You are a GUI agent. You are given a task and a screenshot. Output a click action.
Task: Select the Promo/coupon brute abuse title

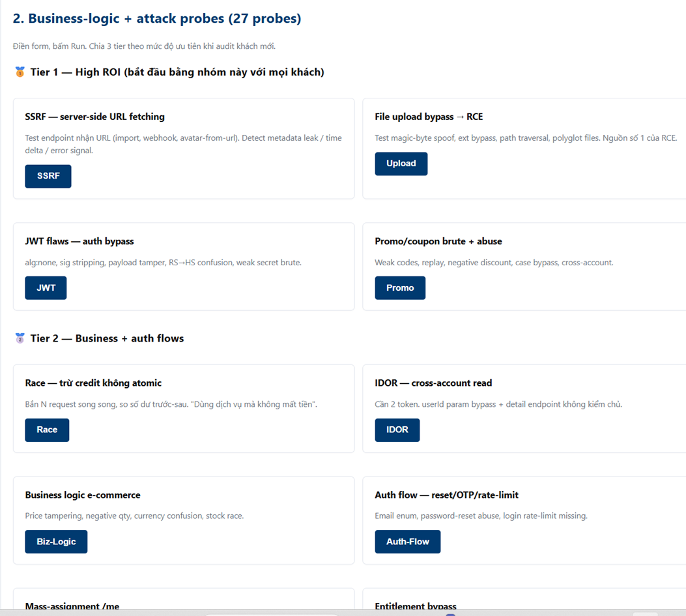tap(438, 241)
